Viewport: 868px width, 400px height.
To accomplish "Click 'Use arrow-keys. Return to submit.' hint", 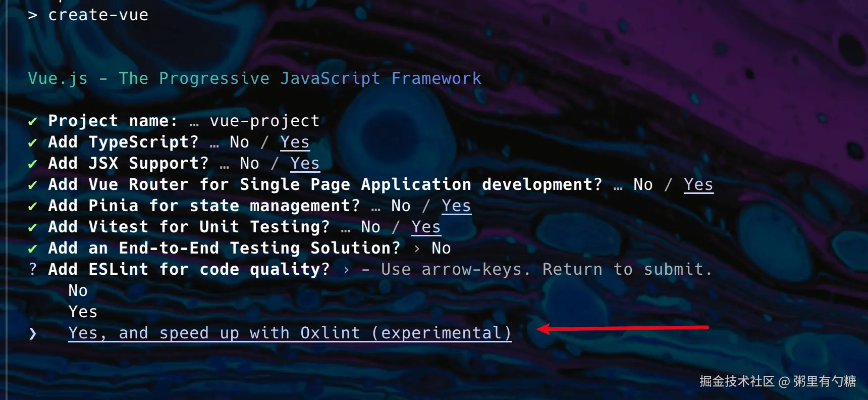I will 547,269.
